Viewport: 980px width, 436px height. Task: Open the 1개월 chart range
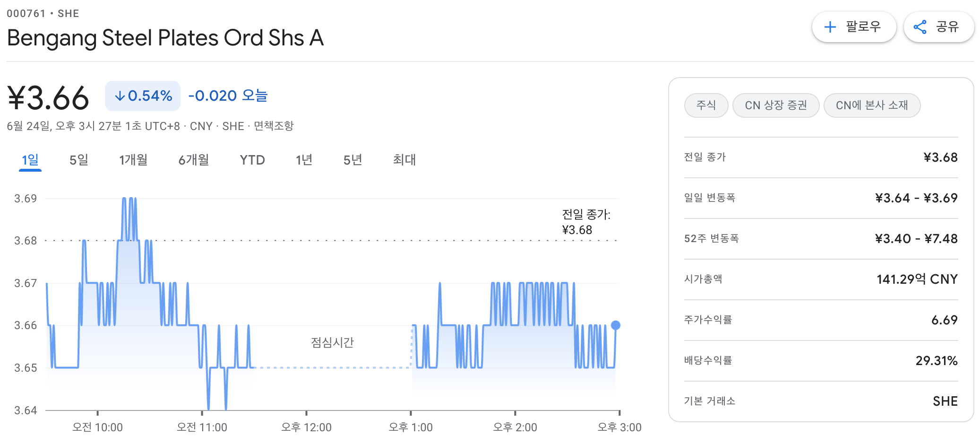133,160
